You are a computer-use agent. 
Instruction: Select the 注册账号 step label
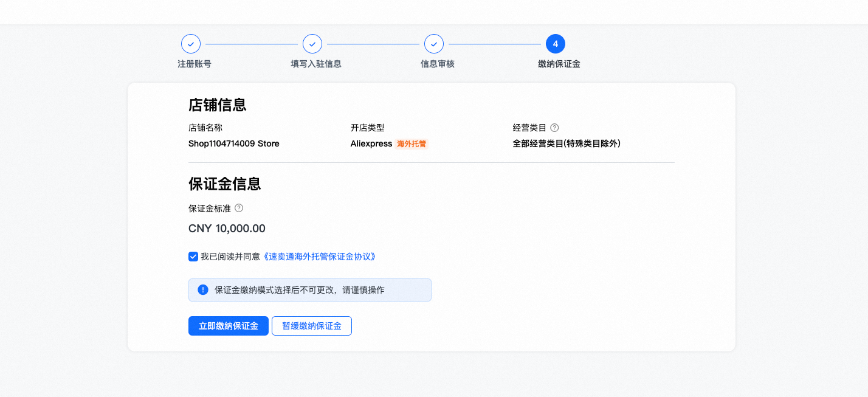(x=195, y=64)
